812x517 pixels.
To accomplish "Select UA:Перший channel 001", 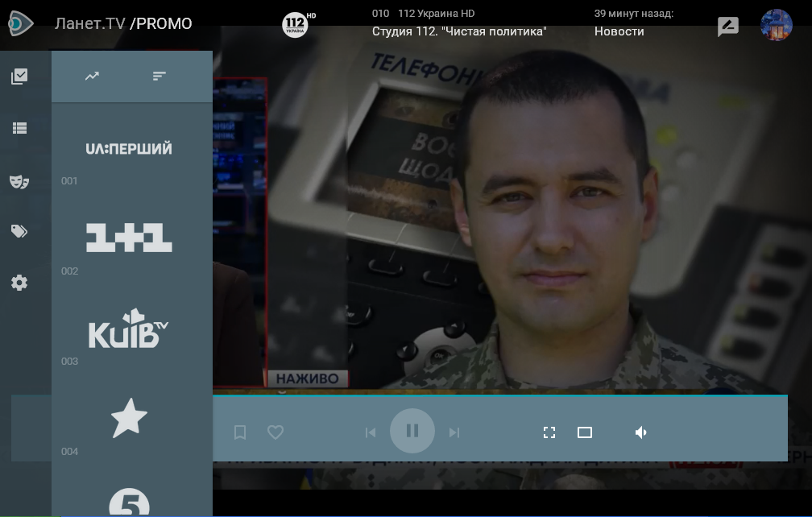I will [129, 149].
